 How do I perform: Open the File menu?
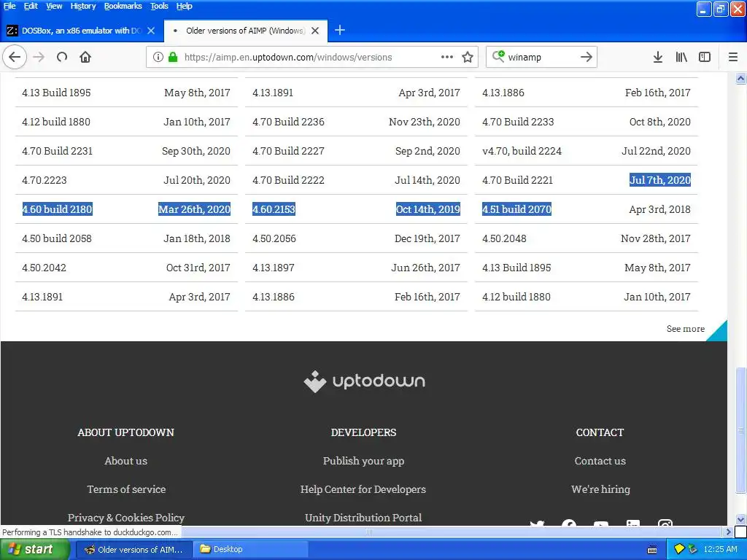(9, 6)
